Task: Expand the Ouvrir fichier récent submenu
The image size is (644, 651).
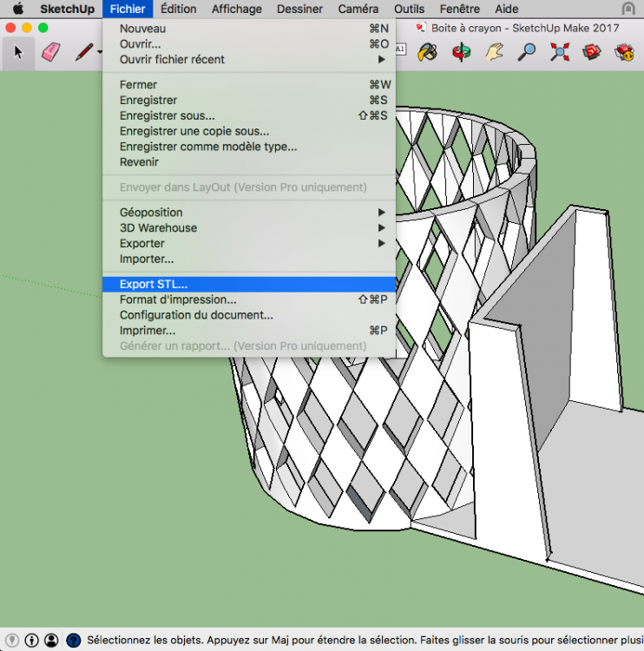Action: click(249, 59)
